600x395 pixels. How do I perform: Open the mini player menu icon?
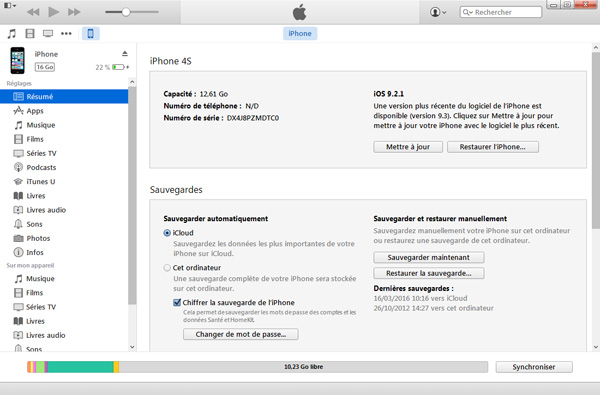(10, 6)
